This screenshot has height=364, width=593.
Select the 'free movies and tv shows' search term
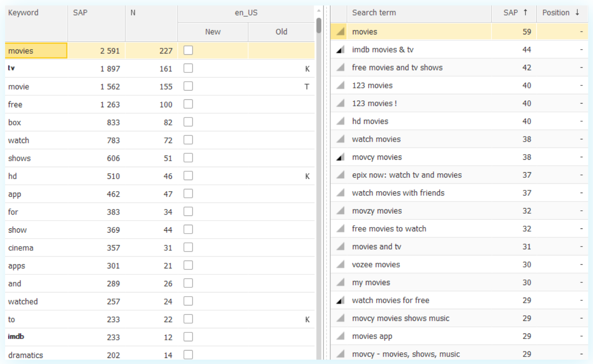pyautogui.click(x=397, y=68)
